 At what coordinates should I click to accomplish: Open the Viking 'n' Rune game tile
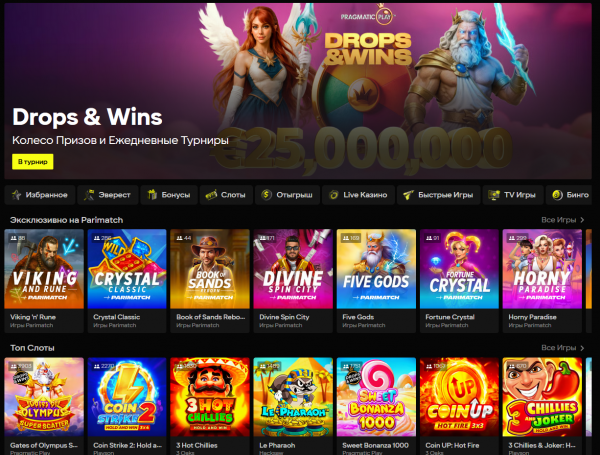[x=44, y=281]
